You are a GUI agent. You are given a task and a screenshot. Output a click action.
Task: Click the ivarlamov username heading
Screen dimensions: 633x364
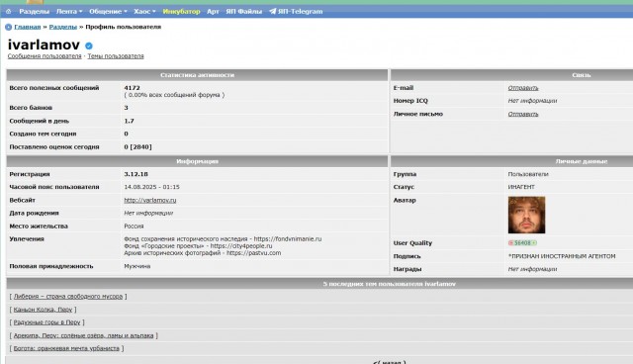[44, 45]
